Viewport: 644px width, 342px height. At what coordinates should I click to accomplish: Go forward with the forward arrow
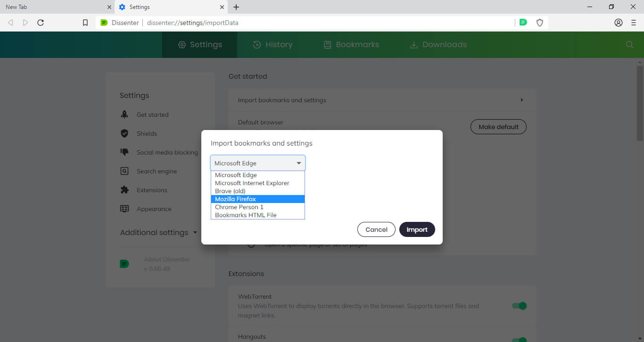25,23
